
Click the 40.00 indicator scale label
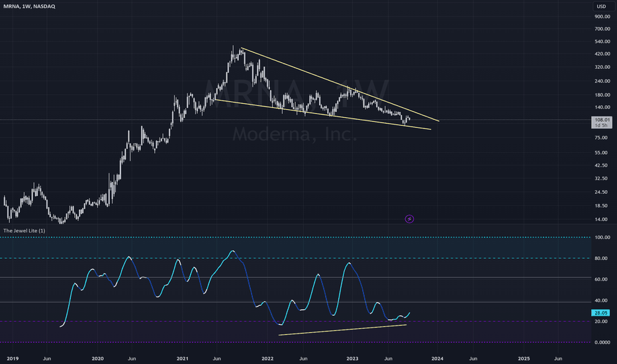click(601, 300)
